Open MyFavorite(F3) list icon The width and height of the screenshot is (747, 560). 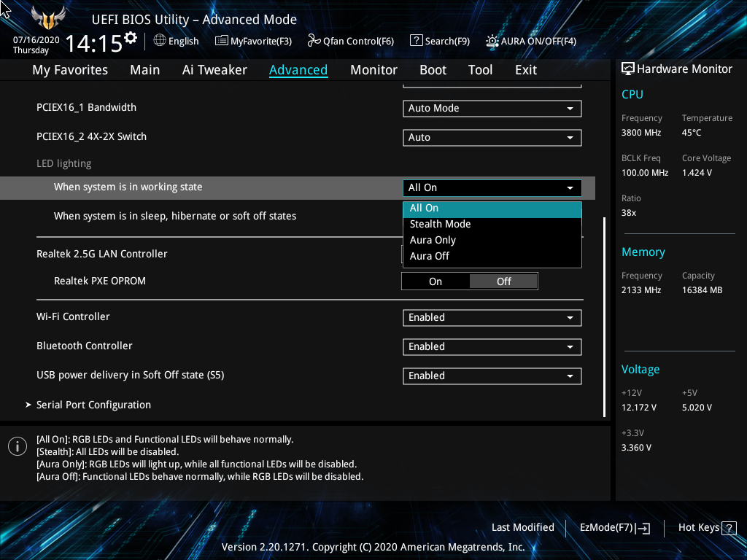click(x=222, y=41)
